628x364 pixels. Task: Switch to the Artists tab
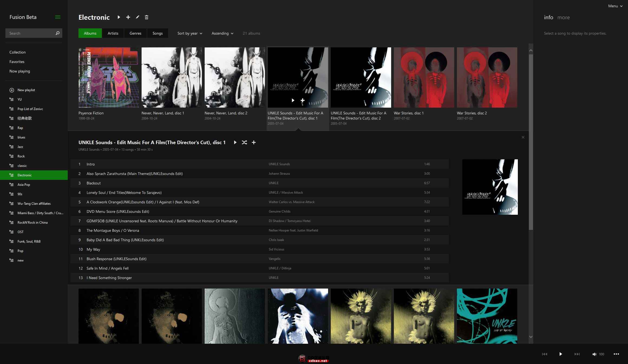pos(113,33)
